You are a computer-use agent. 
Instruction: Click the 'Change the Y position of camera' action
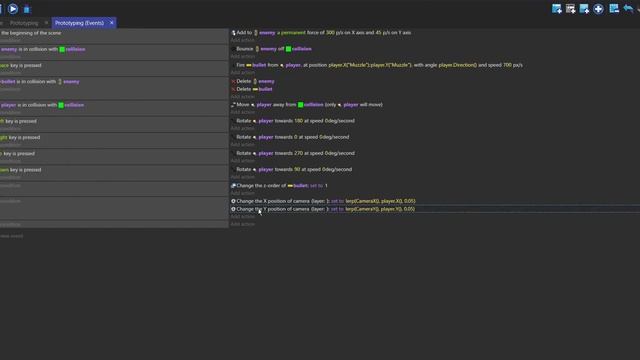[323, 209]
